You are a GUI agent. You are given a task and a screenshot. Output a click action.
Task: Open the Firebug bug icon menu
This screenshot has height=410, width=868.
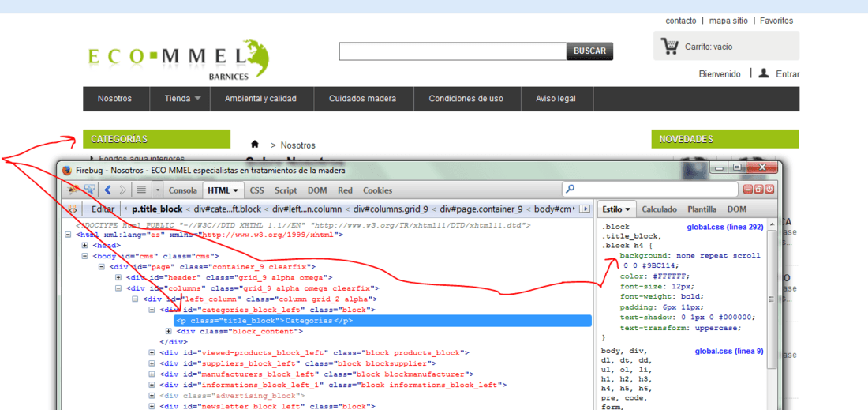(x=72, y=190)
